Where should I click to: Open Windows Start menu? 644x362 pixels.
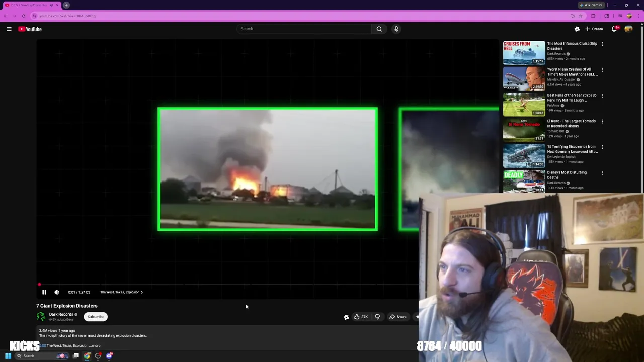tap(8, 356)
